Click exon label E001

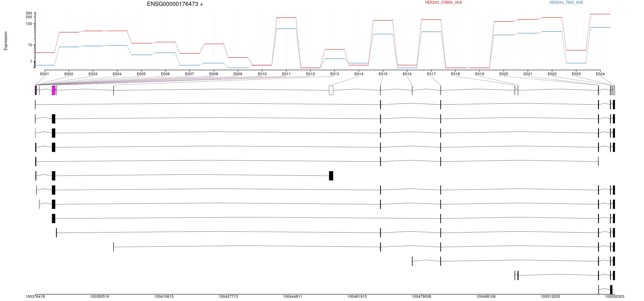click(45, 74)
